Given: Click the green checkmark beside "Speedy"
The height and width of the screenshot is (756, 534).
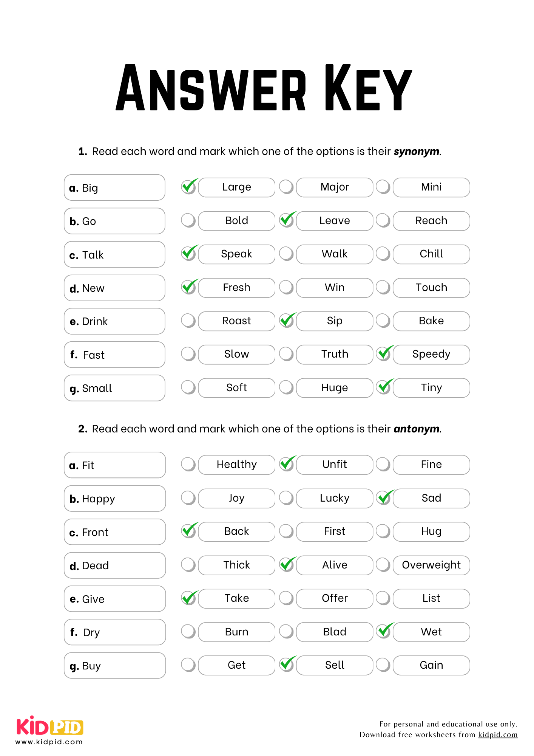Looking at the screenshot, I should pyautogui.click(x=384, y=354).
